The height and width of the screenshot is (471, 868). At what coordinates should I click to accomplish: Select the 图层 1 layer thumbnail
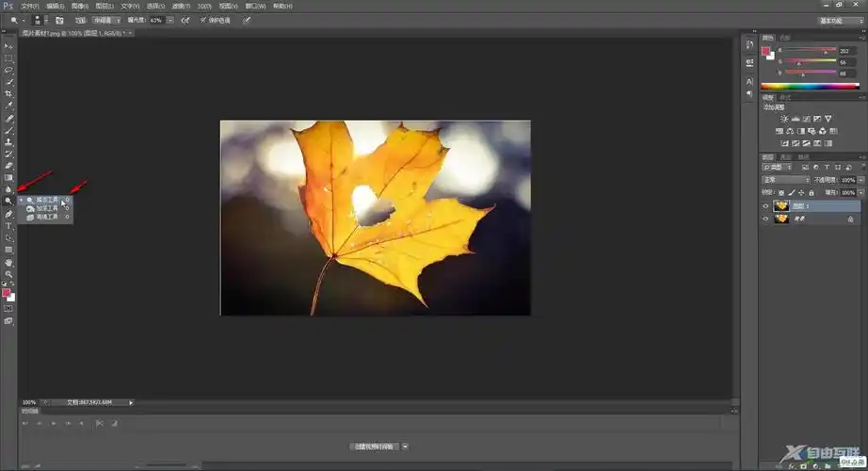pos(780,205)
